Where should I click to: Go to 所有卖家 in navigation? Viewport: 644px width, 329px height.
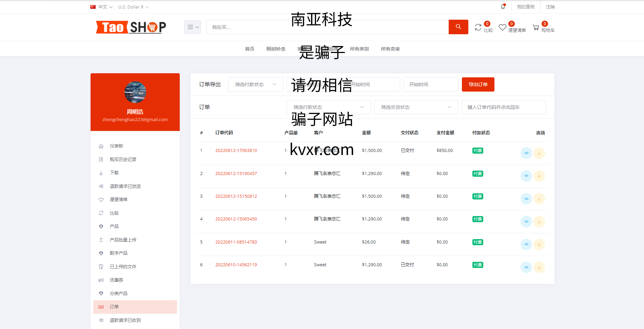click(390, 49)
